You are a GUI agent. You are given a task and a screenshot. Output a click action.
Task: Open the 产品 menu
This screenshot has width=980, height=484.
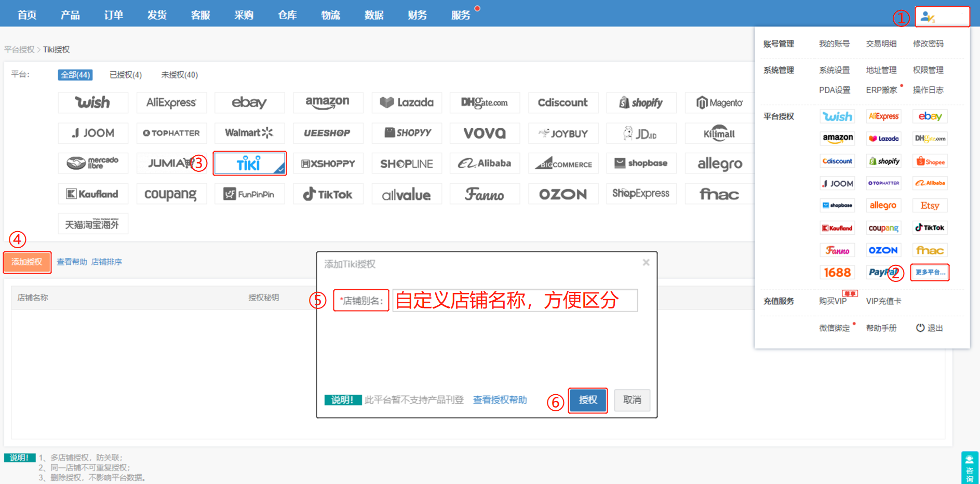pyautogui.click(x=70, y=15)
